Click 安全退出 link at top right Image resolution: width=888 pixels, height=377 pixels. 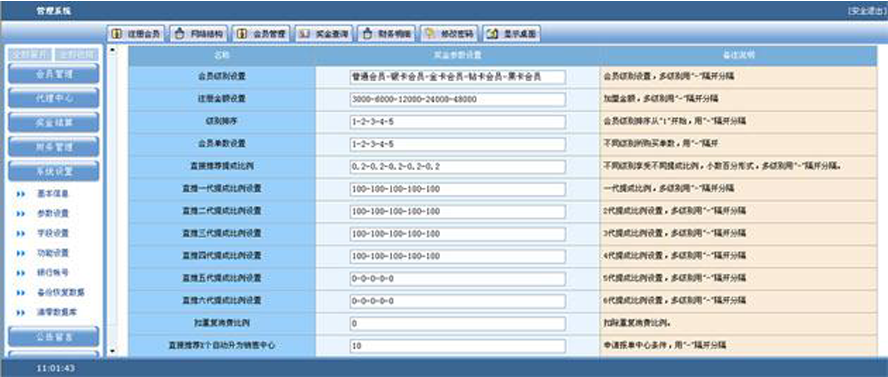click(x=867, y=11)
